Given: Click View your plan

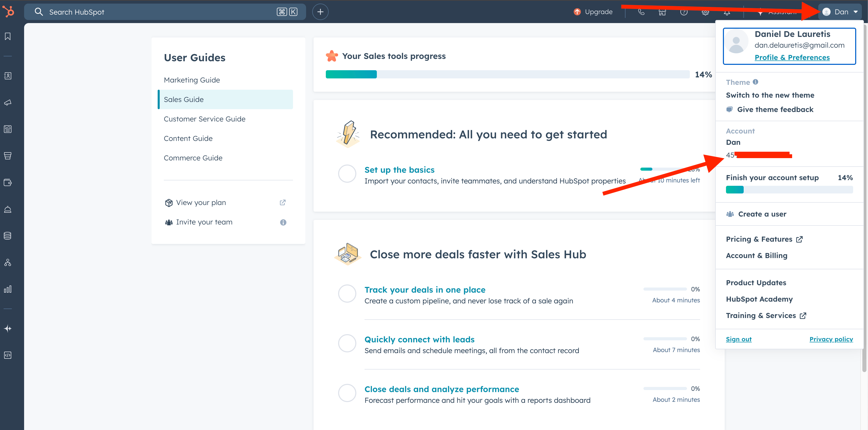Looking at the screenshot, I should (201, 202).
